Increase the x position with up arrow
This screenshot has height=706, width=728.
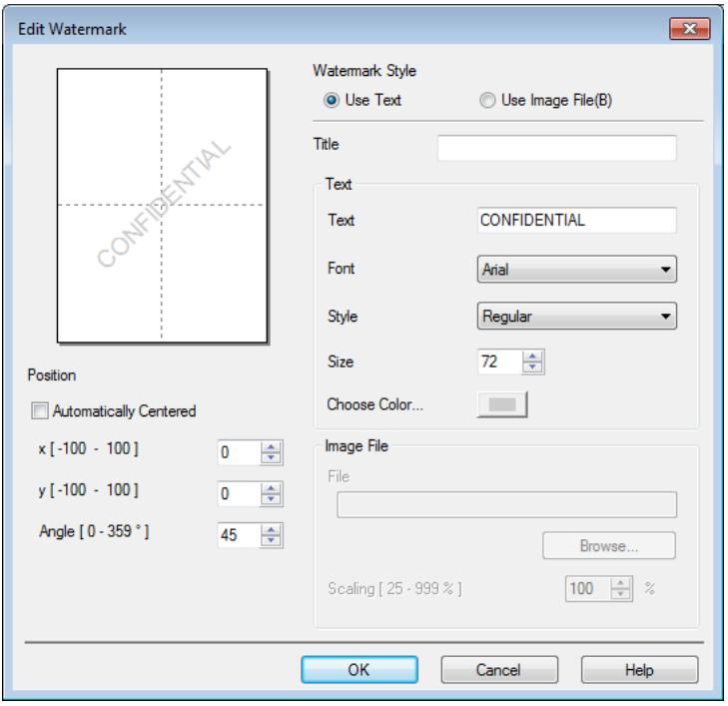coord(272,446)
